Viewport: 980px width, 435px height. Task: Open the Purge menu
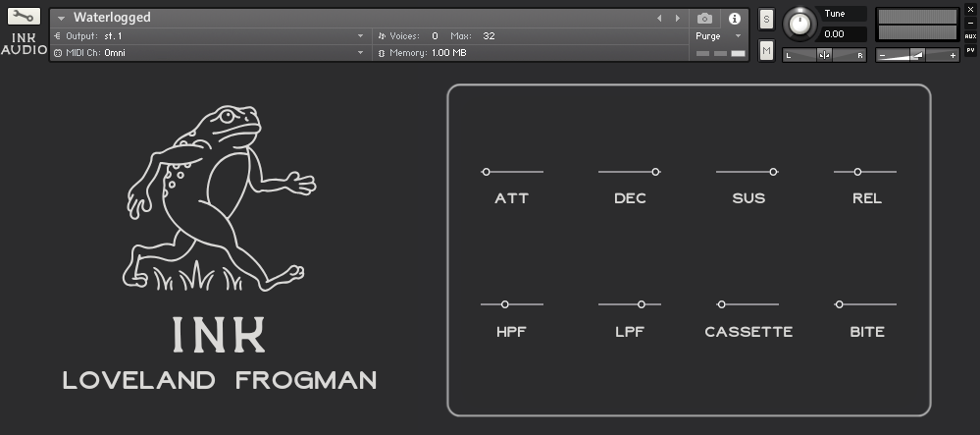tap(719, 36)
